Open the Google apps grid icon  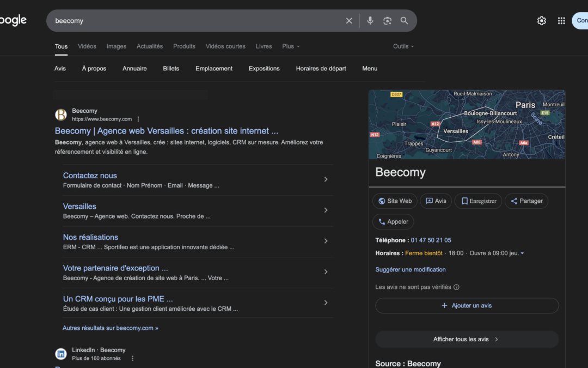(x=561, y=21)
